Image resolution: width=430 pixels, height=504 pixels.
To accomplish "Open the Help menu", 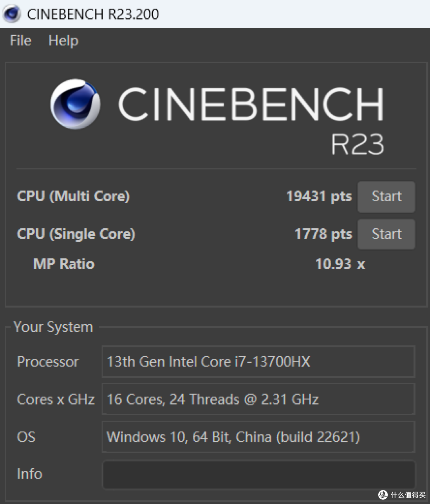I will tap(63, 41).
